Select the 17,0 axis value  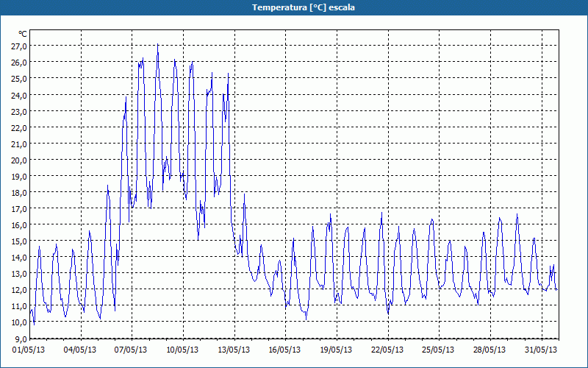click(x=19, y=208)
